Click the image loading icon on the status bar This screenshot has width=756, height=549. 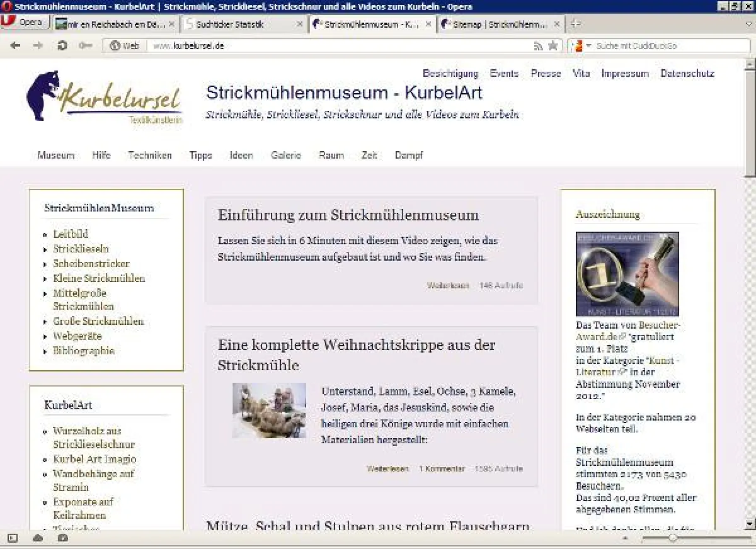pos(61,539)
